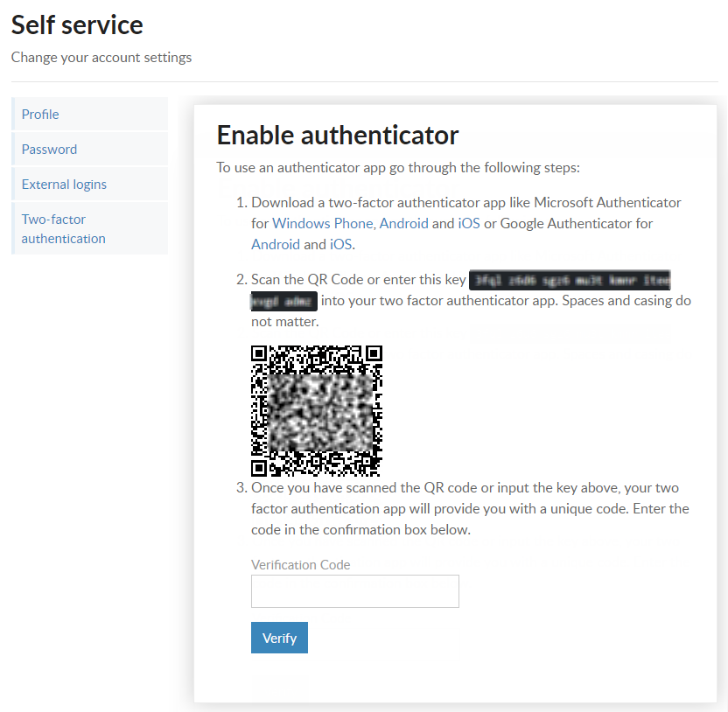Click the blurred key's second-line segment
728x712 pixels.
pyautogui.click(x=284, y=301)
